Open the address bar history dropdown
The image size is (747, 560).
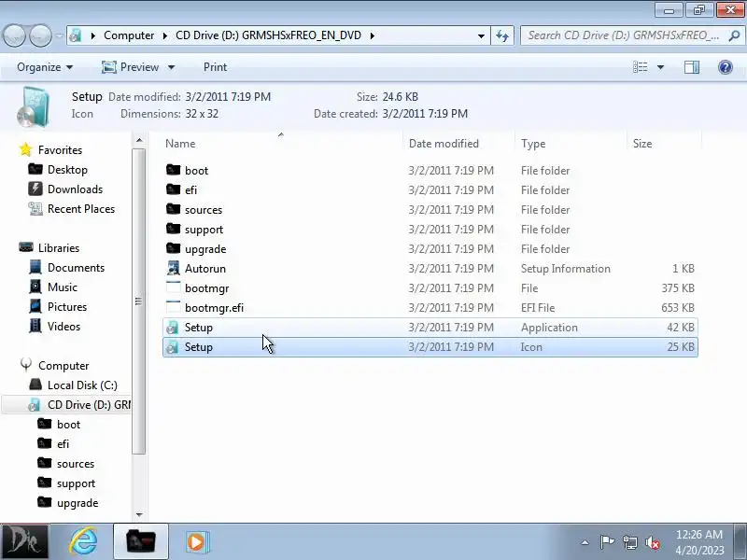(x=481, y=35)
